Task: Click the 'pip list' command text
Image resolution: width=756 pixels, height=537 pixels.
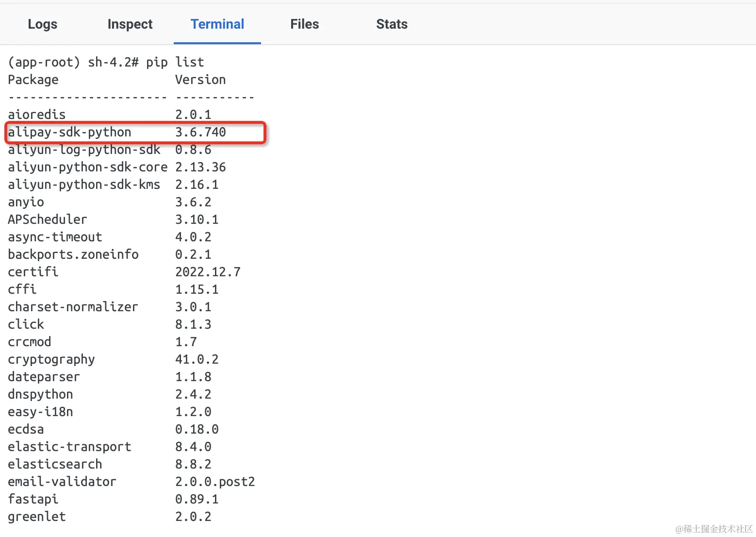Action: coord(175,62)
